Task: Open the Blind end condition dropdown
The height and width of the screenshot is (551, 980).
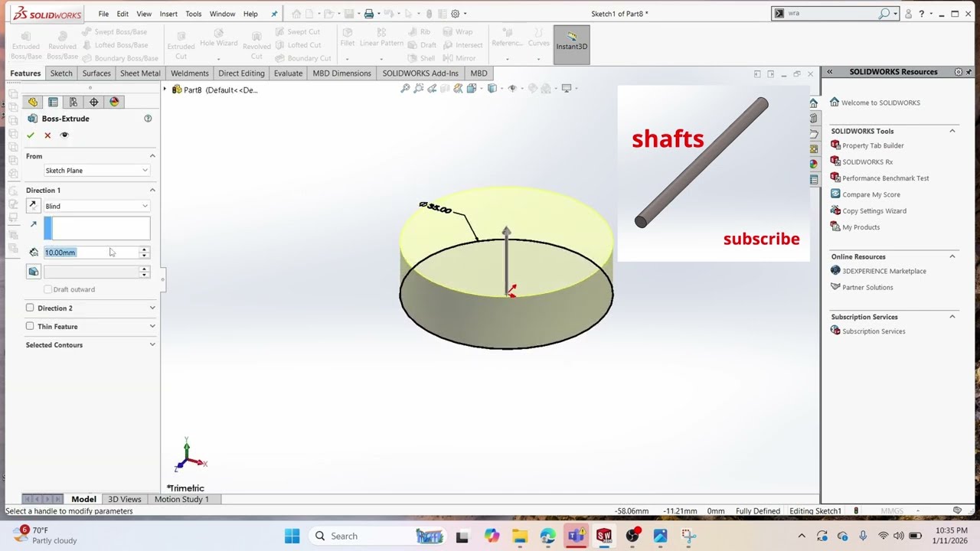Action: pos(96,206)
